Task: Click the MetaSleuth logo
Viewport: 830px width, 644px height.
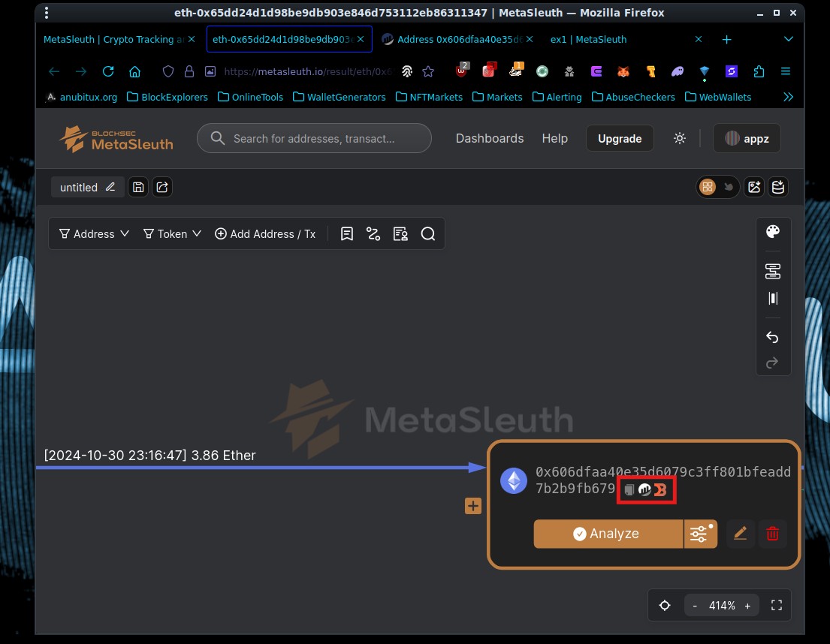Action: (116, 139)
